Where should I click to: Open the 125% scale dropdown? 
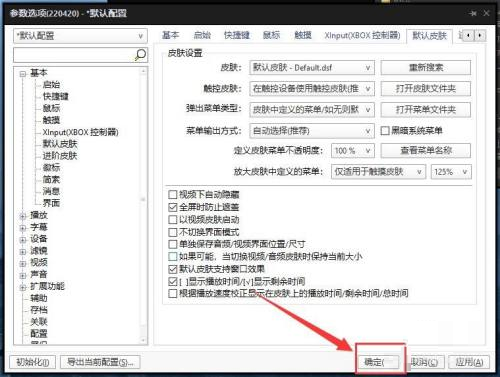[451, 172]
